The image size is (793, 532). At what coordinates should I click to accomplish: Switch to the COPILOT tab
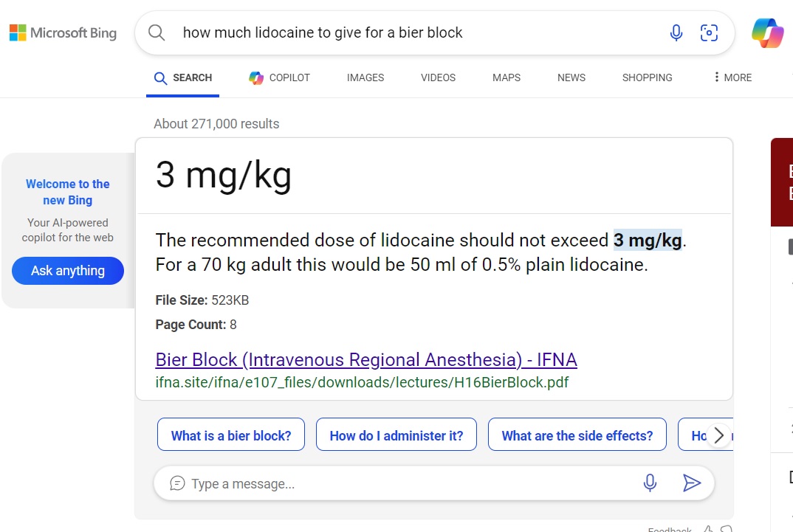click(280, 77)
